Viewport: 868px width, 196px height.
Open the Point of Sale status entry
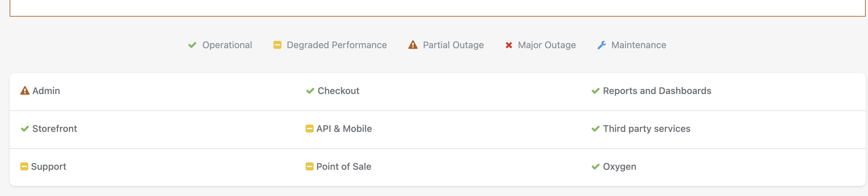click(343, 166)
